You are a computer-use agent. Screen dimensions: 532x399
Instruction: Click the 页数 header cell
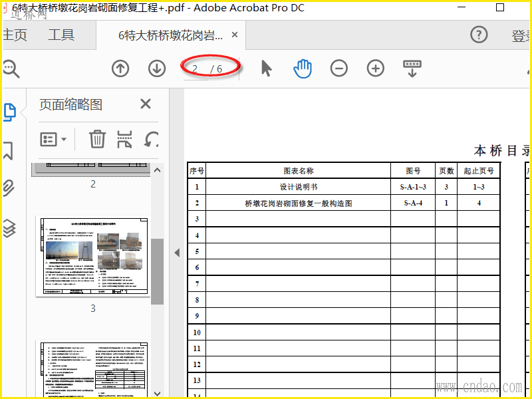(446, 171)
